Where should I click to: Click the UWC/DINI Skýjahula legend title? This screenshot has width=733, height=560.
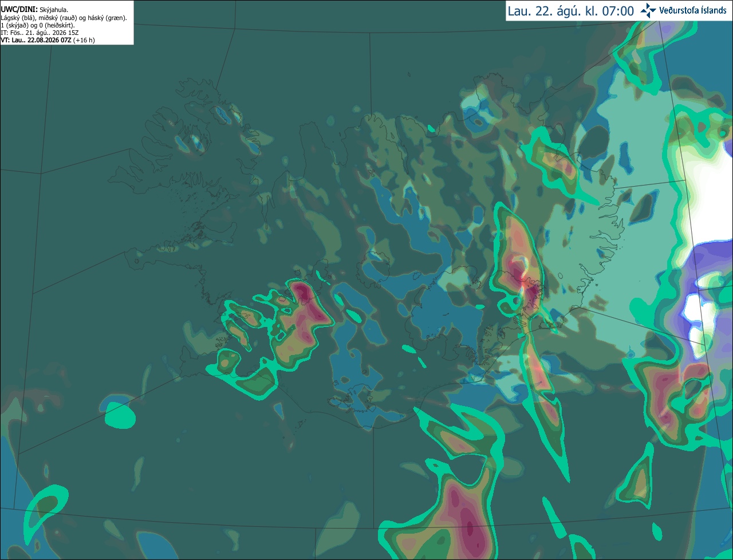34,10
